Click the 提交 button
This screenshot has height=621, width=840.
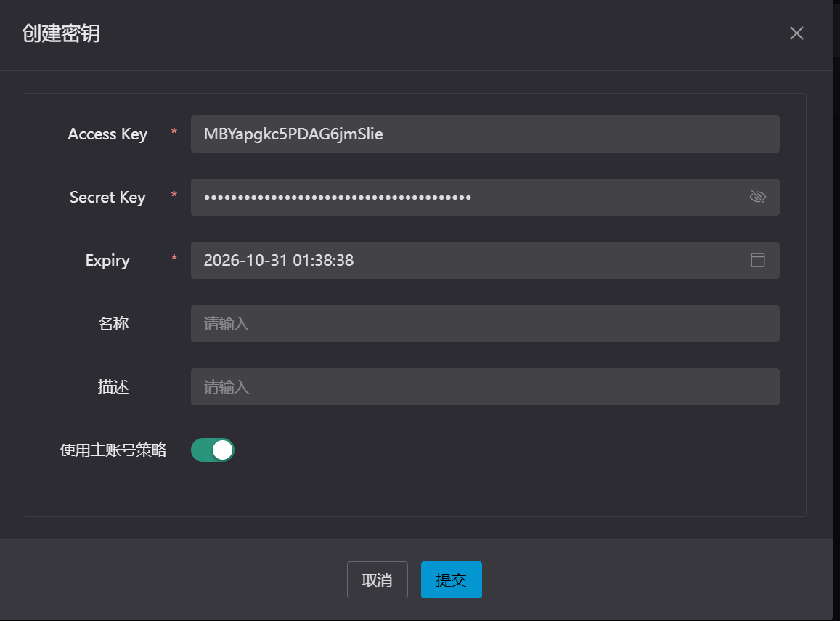coord(451,580)
